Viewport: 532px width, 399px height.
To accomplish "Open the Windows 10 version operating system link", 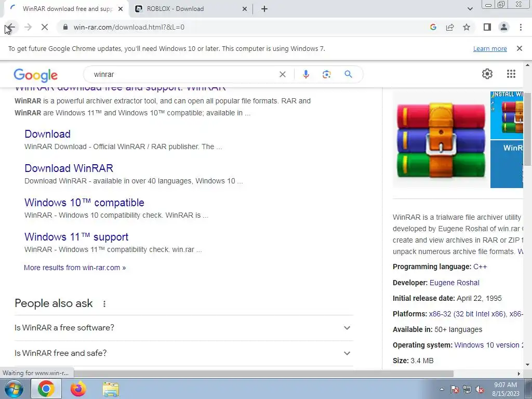I will [x=488, y=345].
